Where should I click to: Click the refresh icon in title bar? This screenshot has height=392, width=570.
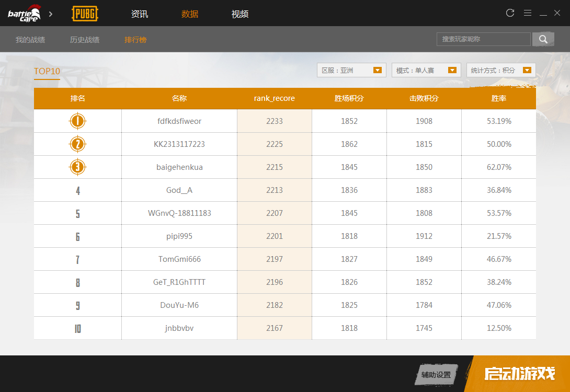tap(510, 13)
